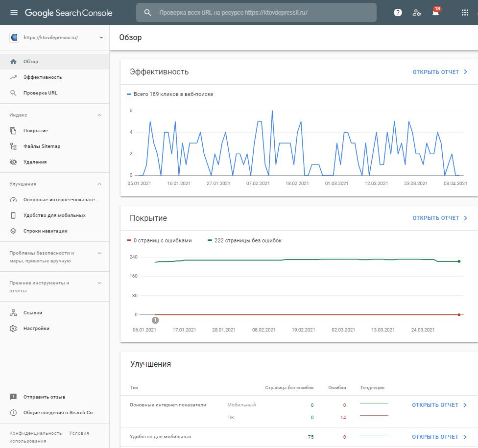Open the Google apps grid
Image resolution: width=478 pixels, height=448 pixels.
(x=465, y=13)
